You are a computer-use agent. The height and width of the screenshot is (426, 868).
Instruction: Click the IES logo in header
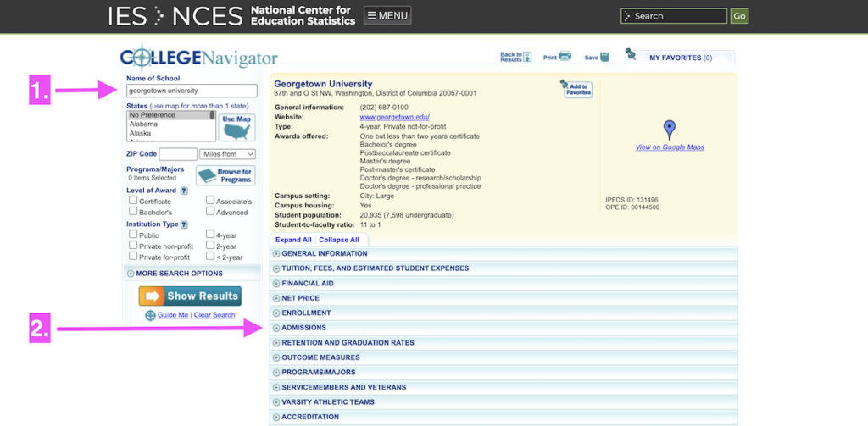127,16
